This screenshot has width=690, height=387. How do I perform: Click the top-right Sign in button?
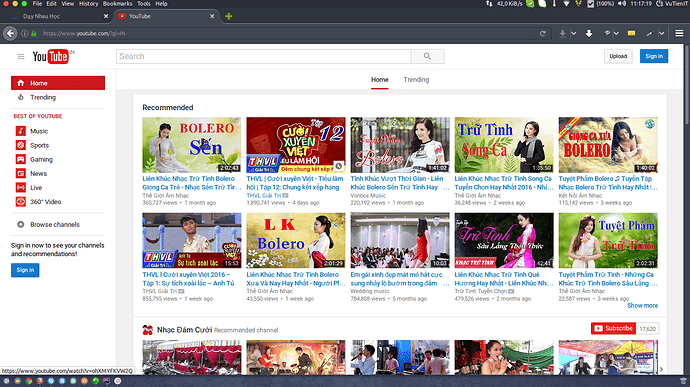pos(654,56)
